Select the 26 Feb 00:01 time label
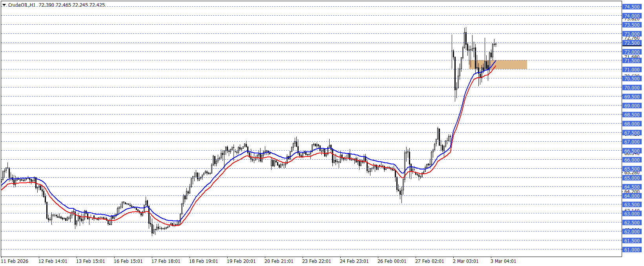Screen dimensions: 644x266 click(392, 261)
